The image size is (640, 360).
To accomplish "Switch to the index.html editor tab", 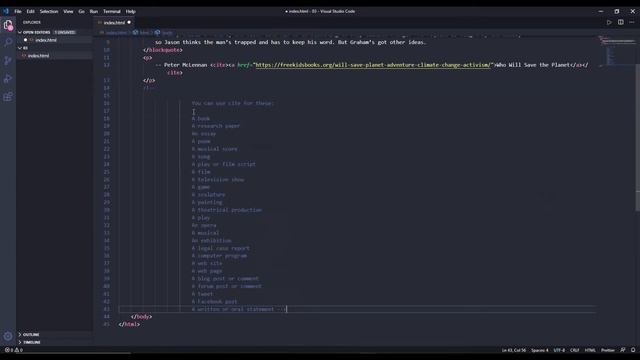I will (x=114, y=22).
